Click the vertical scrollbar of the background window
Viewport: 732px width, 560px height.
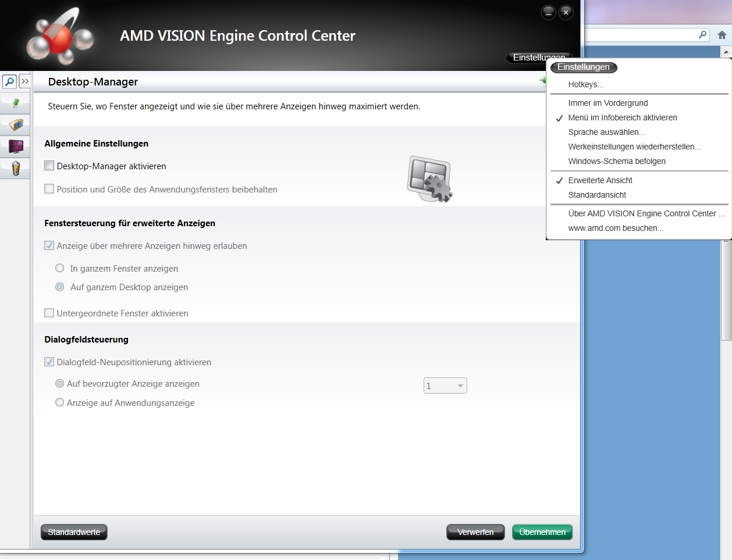pyautogui.click(x=726, y=290)
